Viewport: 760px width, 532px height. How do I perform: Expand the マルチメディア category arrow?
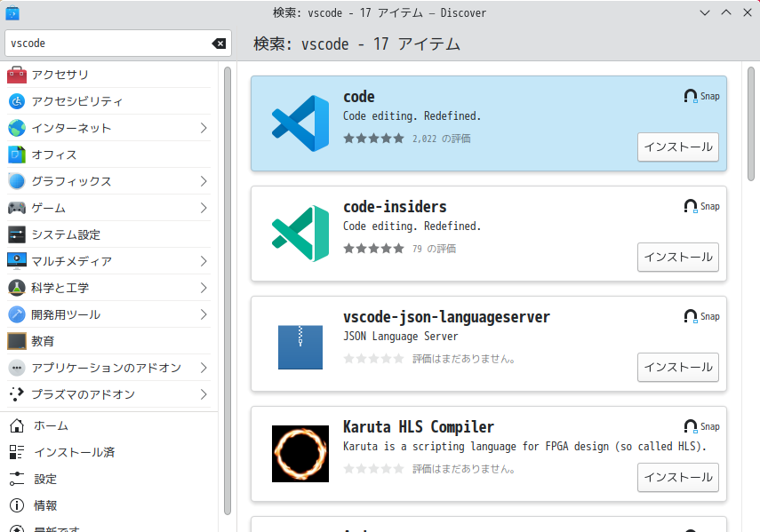coord(204,261)
